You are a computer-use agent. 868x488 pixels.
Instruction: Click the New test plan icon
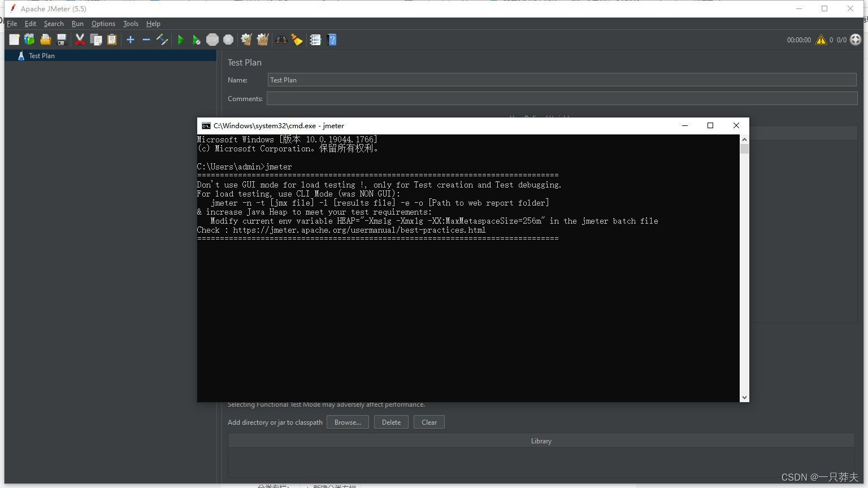point(14,40)
